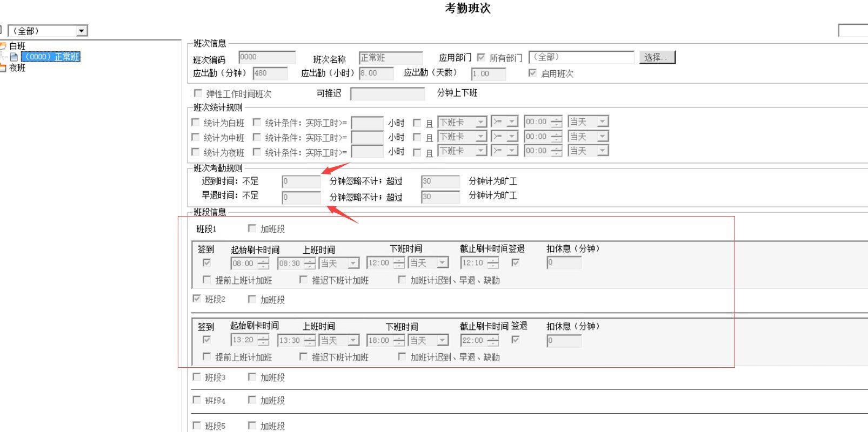Click 扣休息(分钟) field in 班段2
868x432 pixels.
click(564, 341)
